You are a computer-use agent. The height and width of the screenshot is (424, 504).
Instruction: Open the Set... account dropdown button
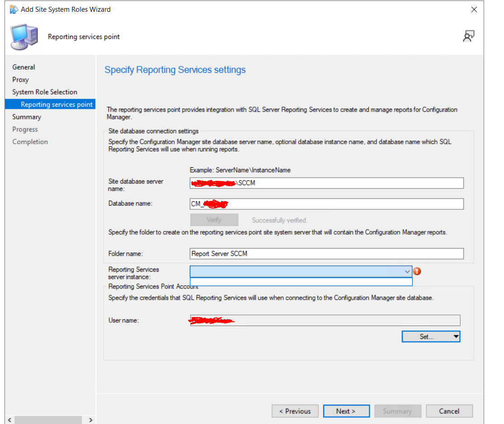pyautogui.click(x=431, y=337)
